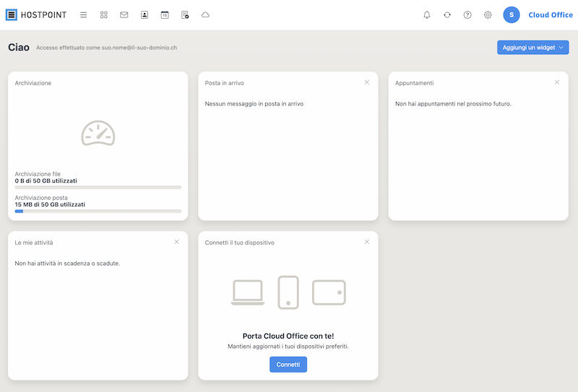
Task: Click the Archiviazione file usage bar
Action: [98, 188]
